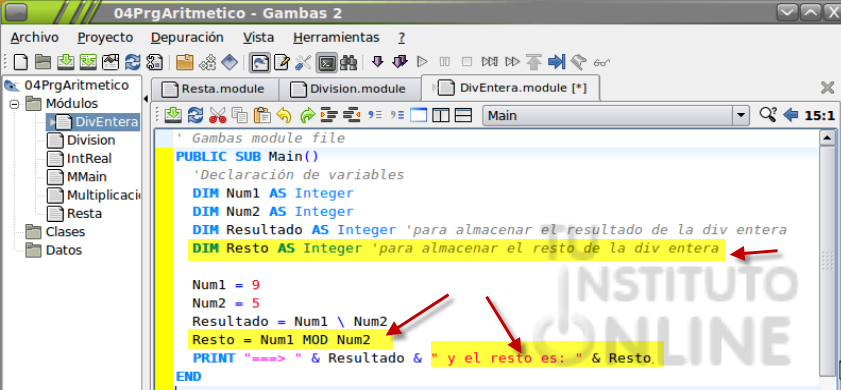Toggle the console terminal icon
This screenshot has height=390, width=841.
pos(326,63)
